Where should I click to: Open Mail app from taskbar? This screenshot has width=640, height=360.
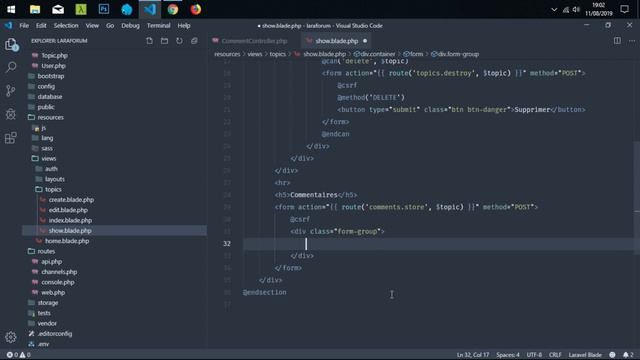58,9
